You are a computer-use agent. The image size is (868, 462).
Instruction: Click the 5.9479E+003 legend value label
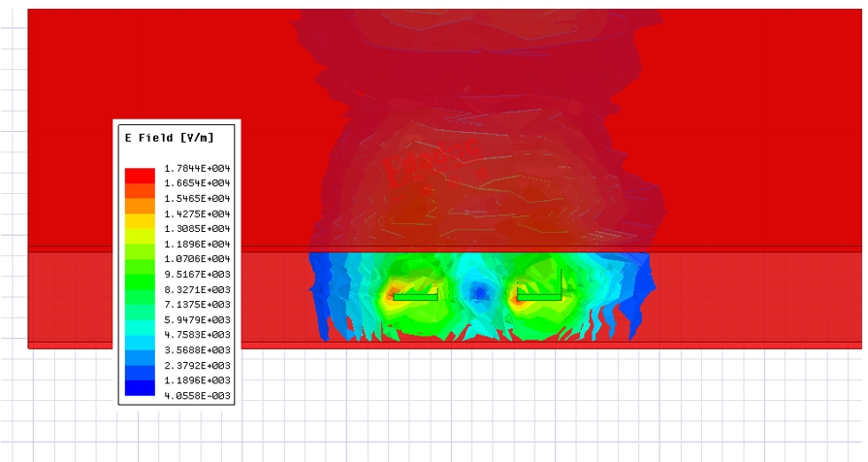[197, 320]
